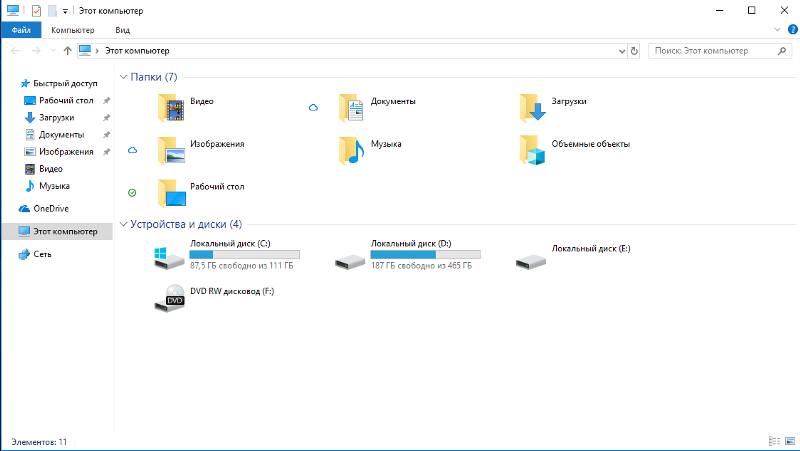This screenshot has height=451, width=800.
Task: Click the C: drive usage bar
Action: click(x=244, y=255)
